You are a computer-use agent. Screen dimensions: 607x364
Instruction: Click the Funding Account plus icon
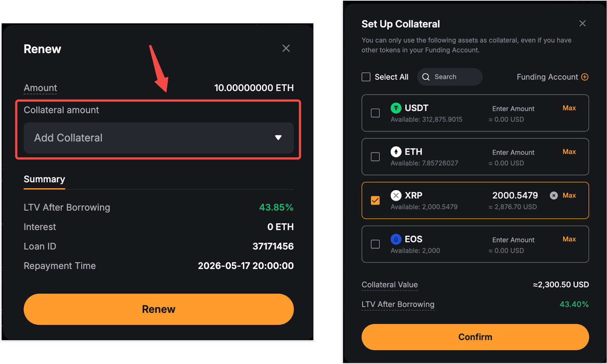click(585, 77)
